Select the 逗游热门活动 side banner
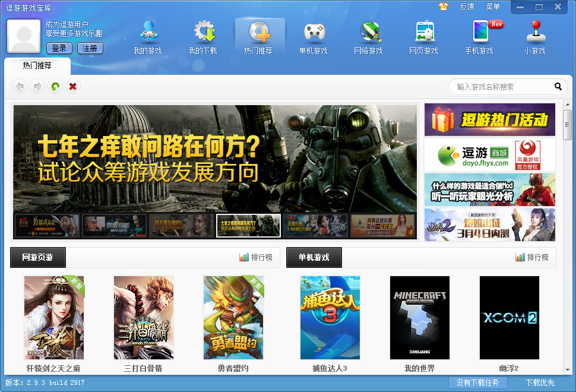The width and height of the screenshot is (576, 392). 490,119
